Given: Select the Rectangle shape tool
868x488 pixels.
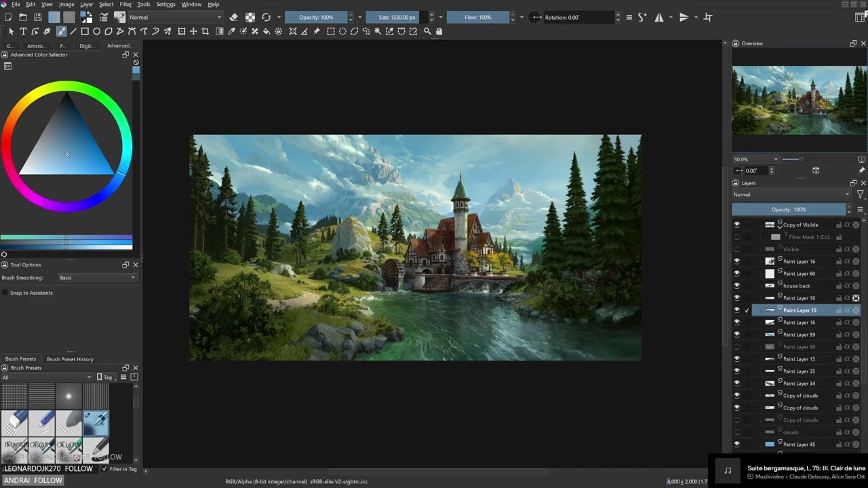Looking at the screenshot, I should 85,31.
